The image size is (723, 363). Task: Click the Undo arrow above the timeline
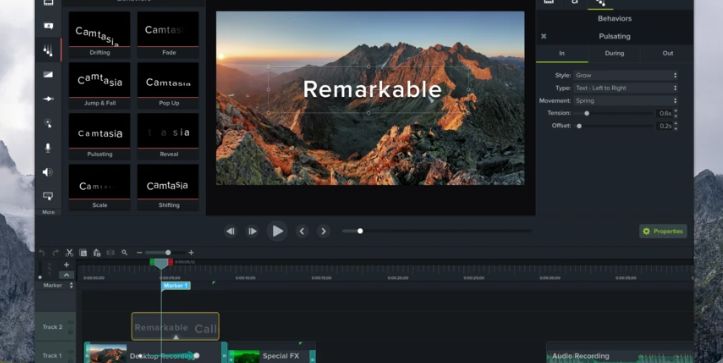[x=42, y=252]
